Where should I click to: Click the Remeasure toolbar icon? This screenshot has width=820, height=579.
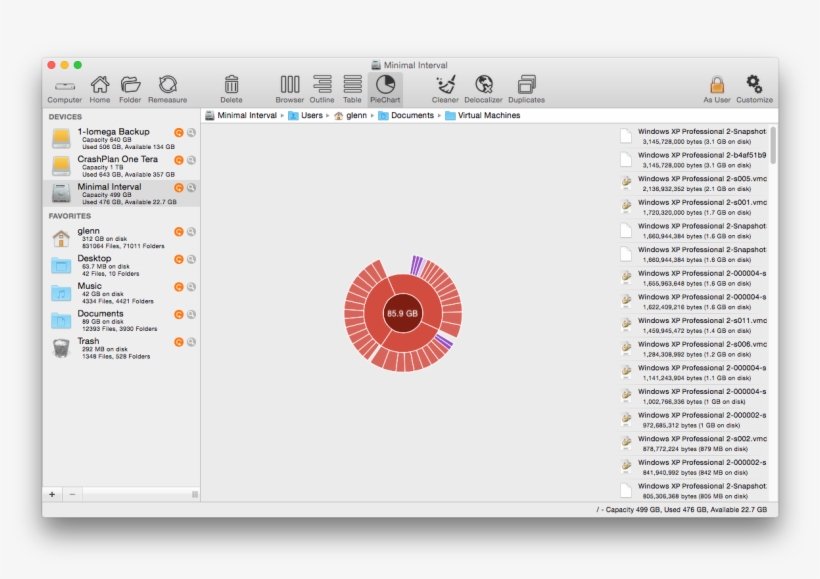167,89
